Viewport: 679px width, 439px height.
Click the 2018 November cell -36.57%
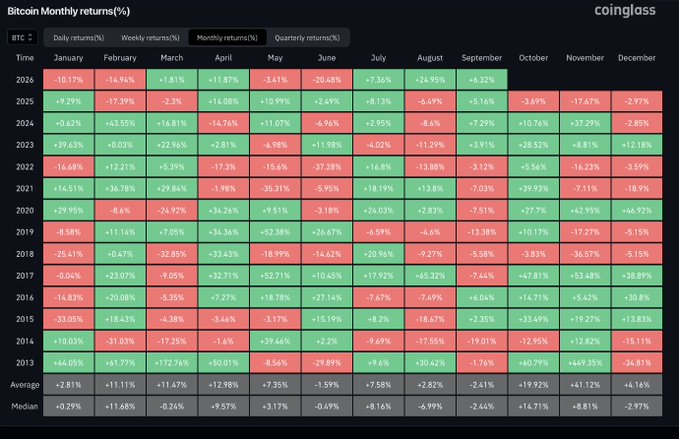point(585,254)
